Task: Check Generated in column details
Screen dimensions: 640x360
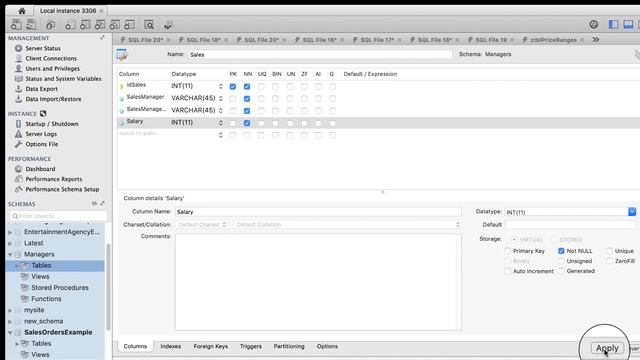Action: (x=561, y=271)
